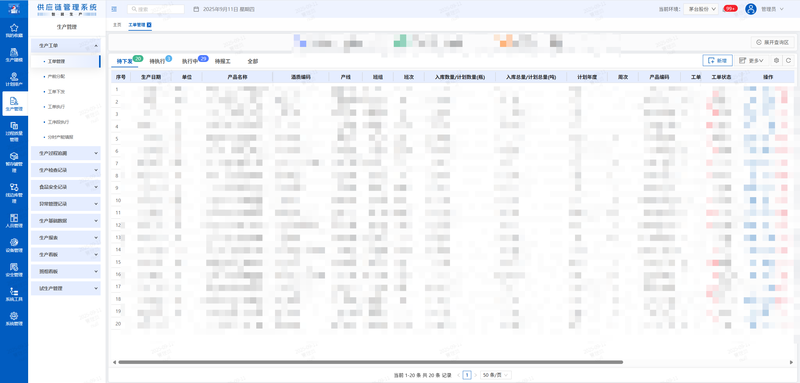Open 设备管理 sidebar icon

[14, 245]
